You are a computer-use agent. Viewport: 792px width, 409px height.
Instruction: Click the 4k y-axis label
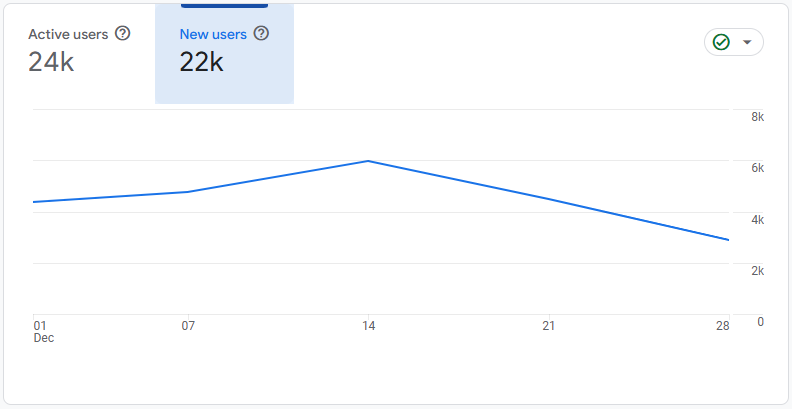(x=758, y=220)
